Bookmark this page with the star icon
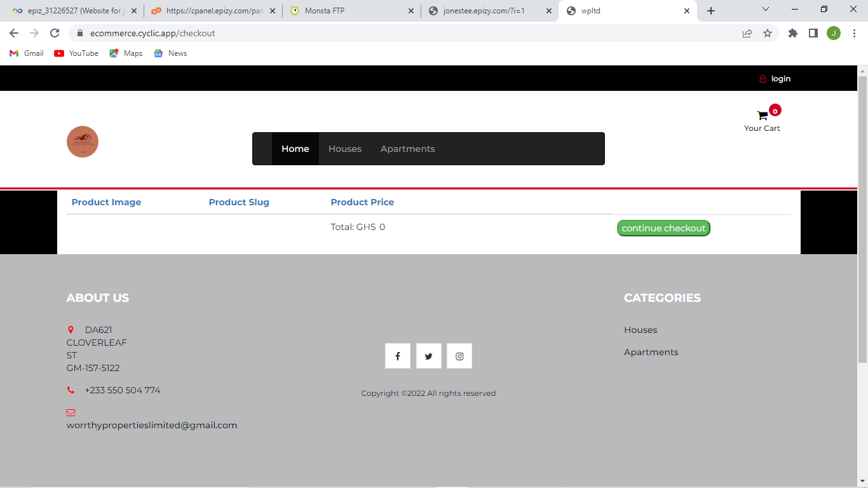 [x=768, y=32]
